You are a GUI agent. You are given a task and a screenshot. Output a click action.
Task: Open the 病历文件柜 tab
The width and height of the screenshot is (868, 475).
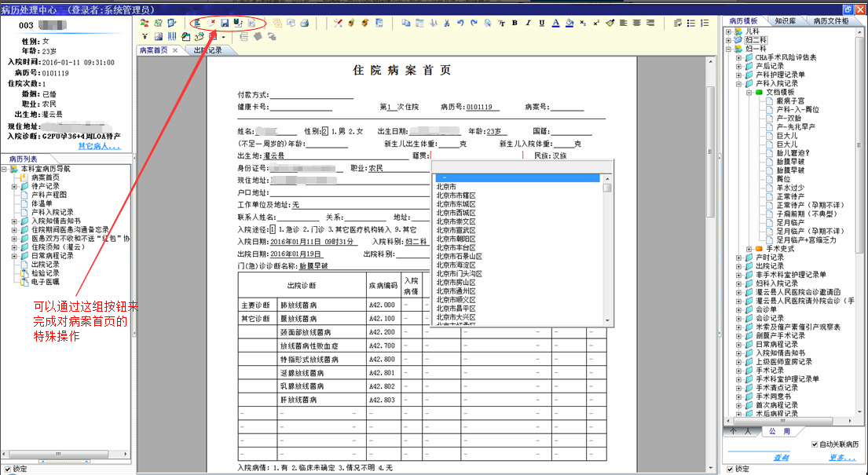[831, 21]
